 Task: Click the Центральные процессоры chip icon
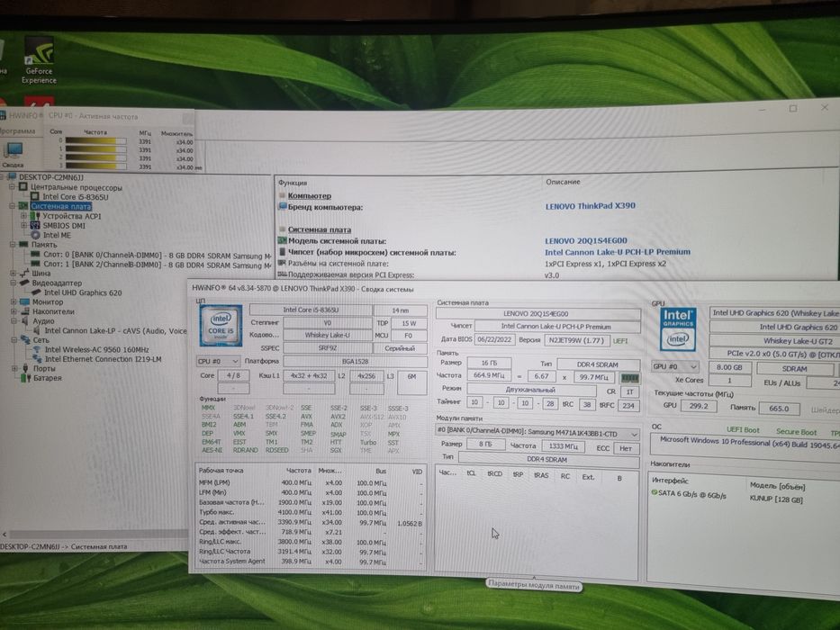pos(23,187)
